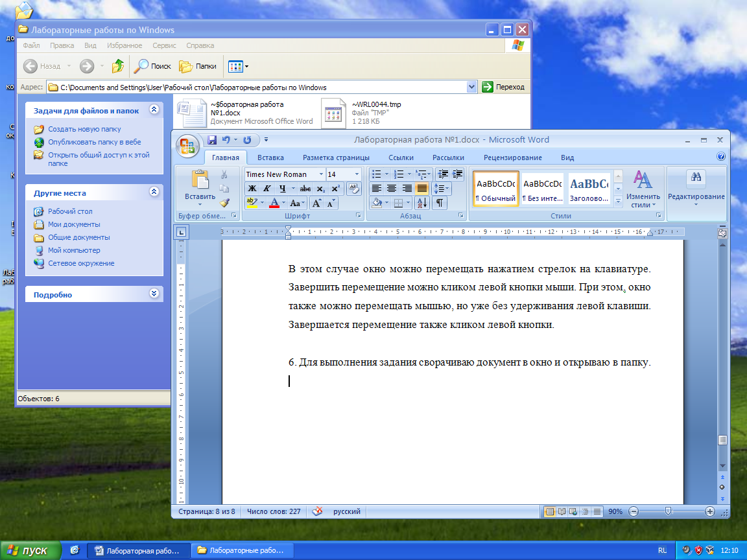Viewport: 747px width, 560px height.
Task: Open the bullets list dropdown arrow
Action: [x=386, y=174]
